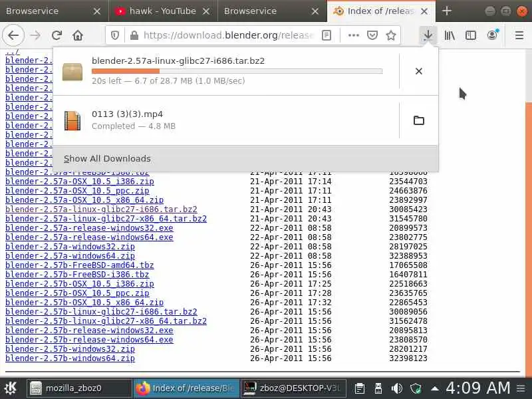Show site security padlock info
This screenshot has height=399, width=532.
134,35
